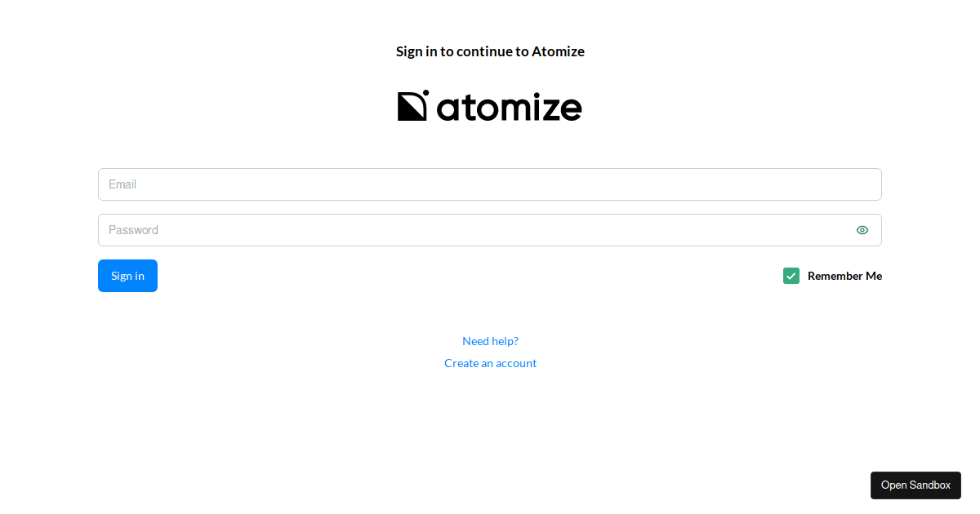Image resolution: width=980 pixels, height=514 pixels.
Task: Click the checkmark inside the green checkbox
Action: pyautogui.click(x=791, y=276)
